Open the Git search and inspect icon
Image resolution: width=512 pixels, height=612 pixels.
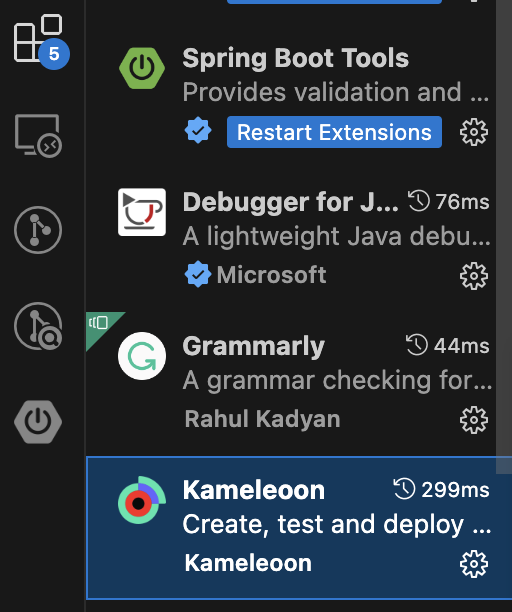tap(38, 326)
